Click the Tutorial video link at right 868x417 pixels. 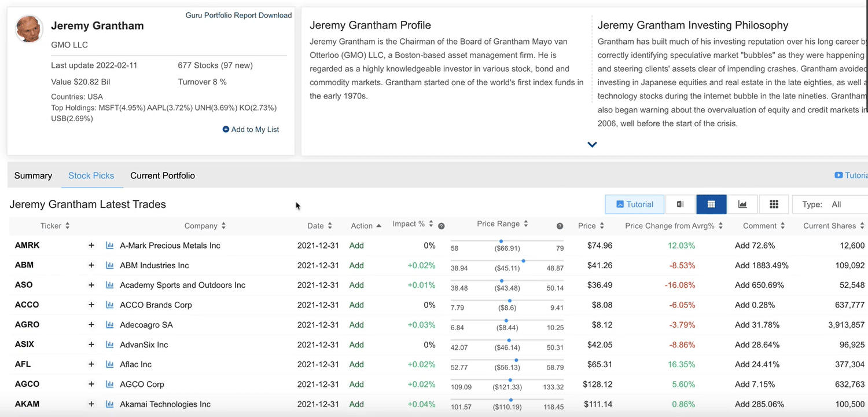point(851,175)
